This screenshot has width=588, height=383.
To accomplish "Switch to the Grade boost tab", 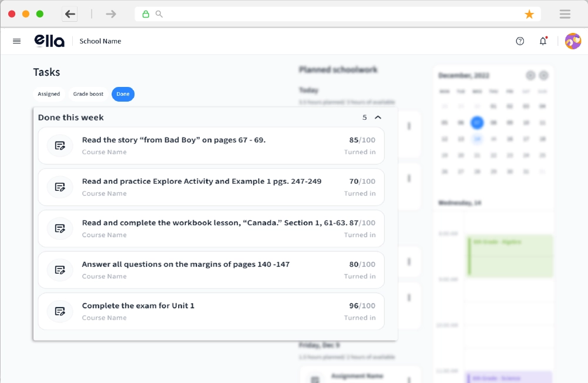I will [x=88, y=94].
